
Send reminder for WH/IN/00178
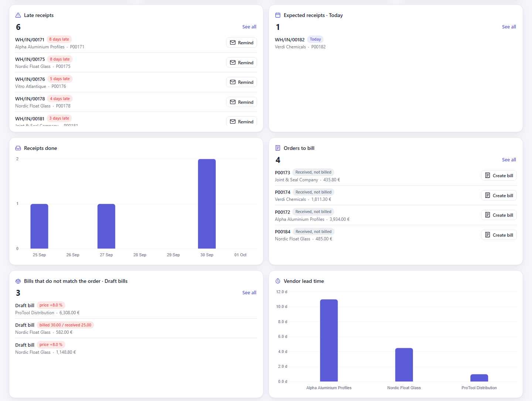tap(242, 102)
